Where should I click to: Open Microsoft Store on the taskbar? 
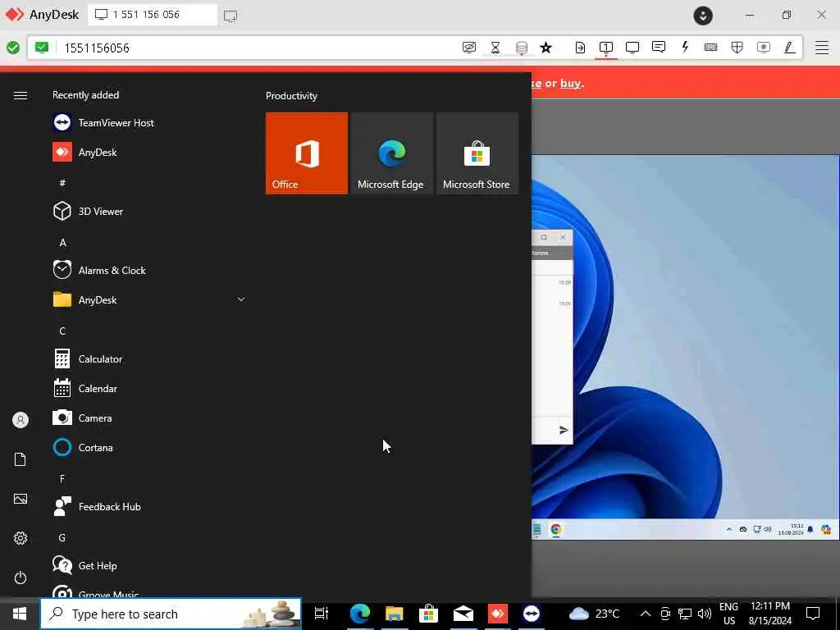coord(428,614)
